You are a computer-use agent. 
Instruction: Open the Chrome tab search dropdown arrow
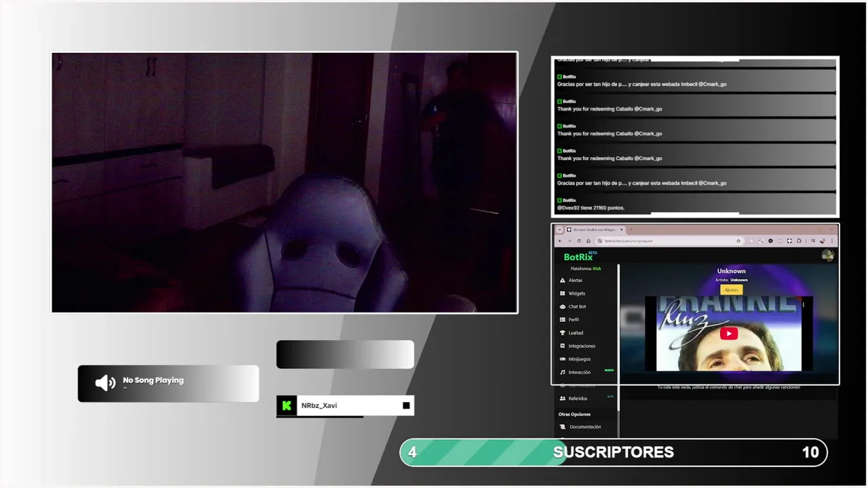pos(559,230)
